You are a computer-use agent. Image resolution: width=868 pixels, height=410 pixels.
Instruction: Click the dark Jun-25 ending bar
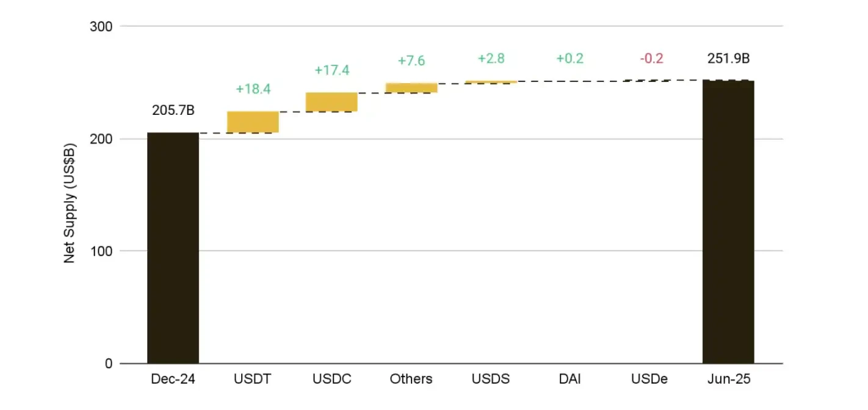pyautogui.click(x=728, y=222)
